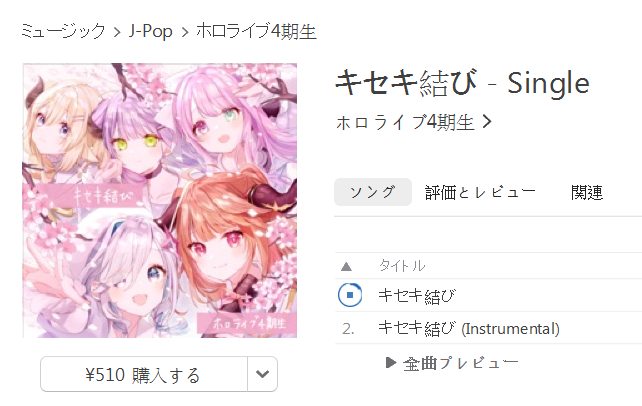This screenshot has width=642, height=406.
Task: Click the chevron after artist name ホロライブ4期生
Action: 487,122
